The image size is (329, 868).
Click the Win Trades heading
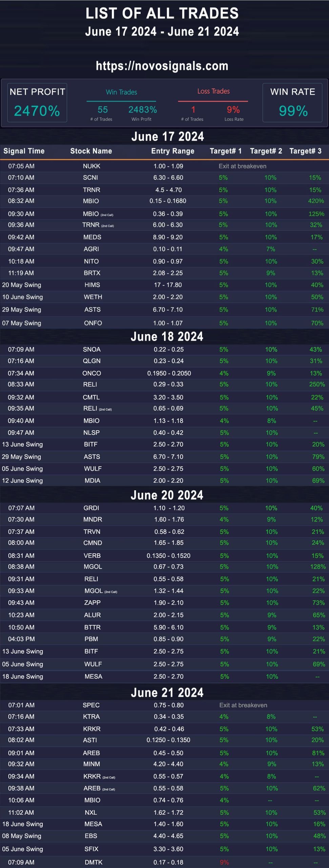click(x=121, y=92)
